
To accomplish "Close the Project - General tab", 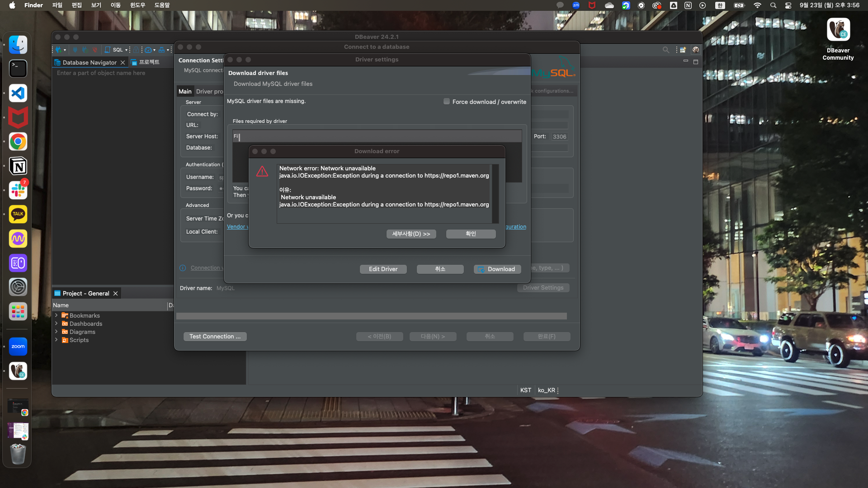I will pos(116,293).
